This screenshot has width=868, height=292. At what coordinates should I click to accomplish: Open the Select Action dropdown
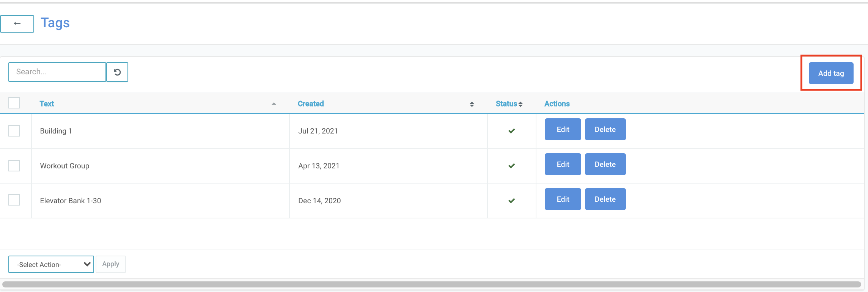51,264
